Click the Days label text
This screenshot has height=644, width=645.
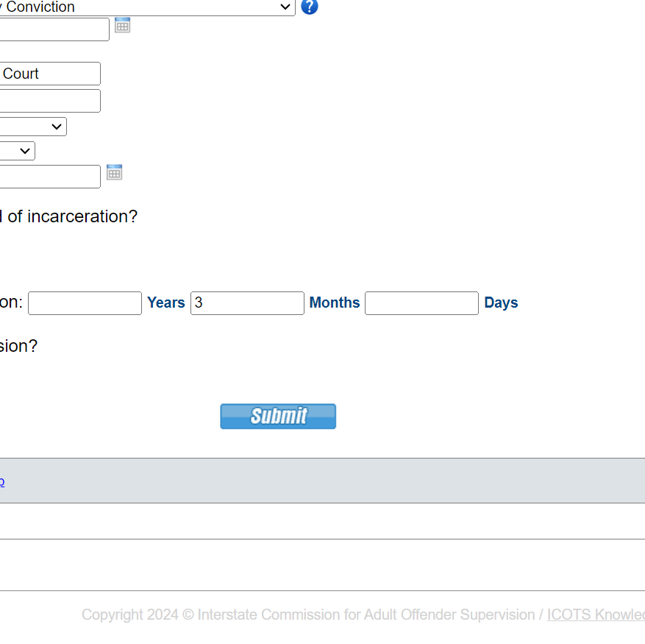point(501,303)
